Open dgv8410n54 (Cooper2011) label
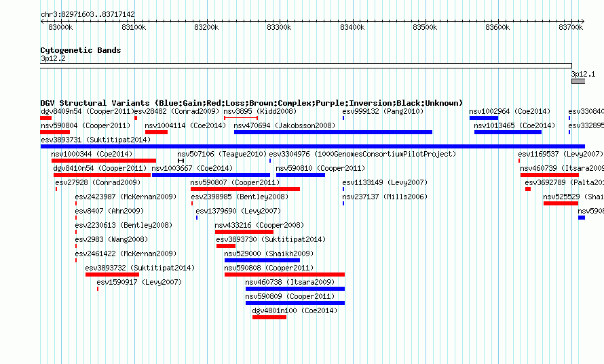604x364 pixels. 100,169
